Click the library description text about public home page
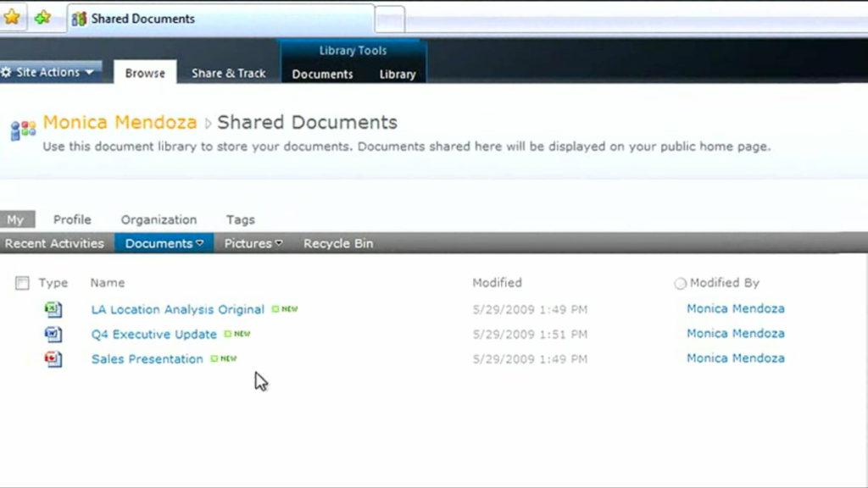This screenshot has width=868, height=488. 407,147
